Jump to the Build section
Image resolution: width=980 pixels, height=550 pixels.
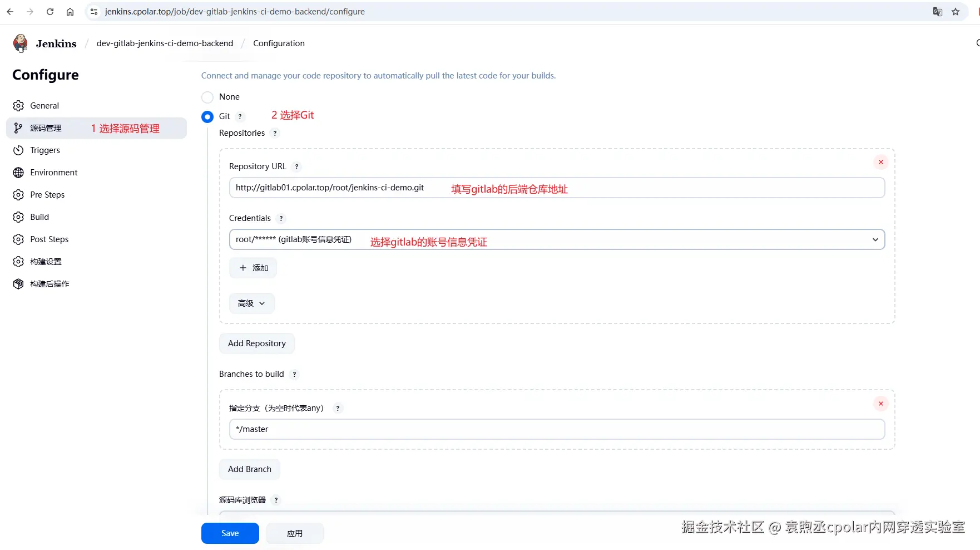click(x=96, y=217)
